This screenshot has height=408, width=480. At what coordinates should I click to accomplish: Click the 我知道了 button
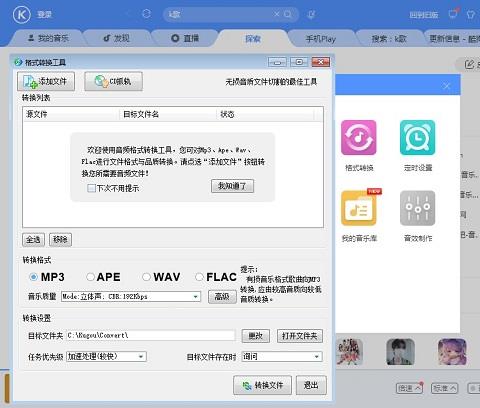coord(232,186)
